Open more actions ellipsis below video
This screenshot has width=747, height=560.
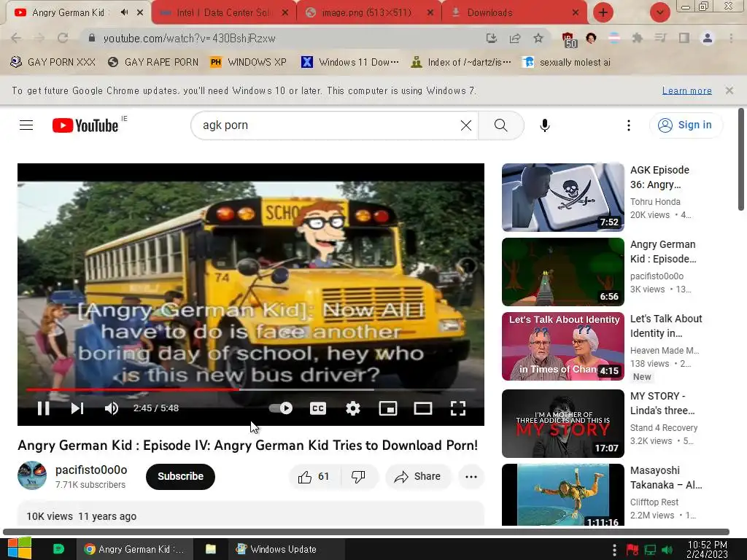point(471,477)
